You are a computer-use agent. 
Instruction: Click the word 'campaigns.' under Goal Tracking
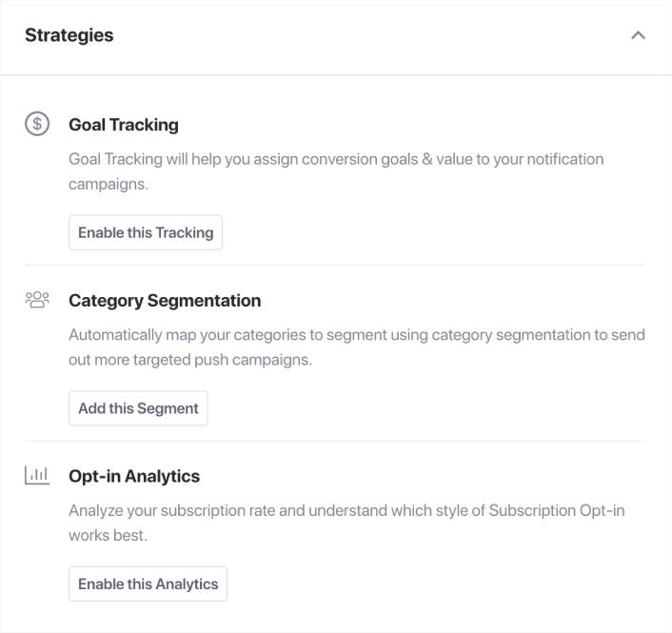click(109, 184)
